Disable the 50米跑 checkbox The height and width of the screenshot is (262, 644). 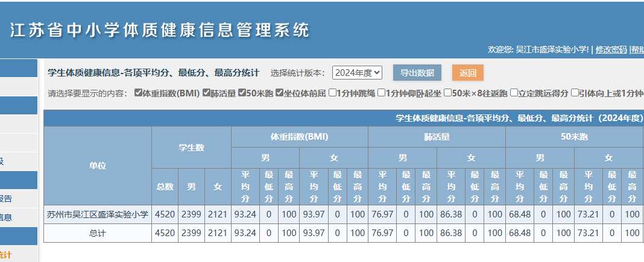click(242, 93)
